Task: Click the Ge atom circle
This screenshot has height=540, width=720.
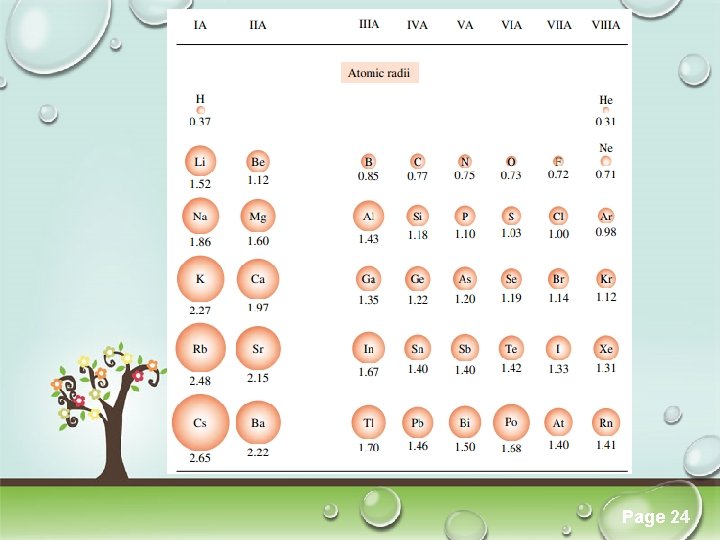Action: tap(417, 279)
